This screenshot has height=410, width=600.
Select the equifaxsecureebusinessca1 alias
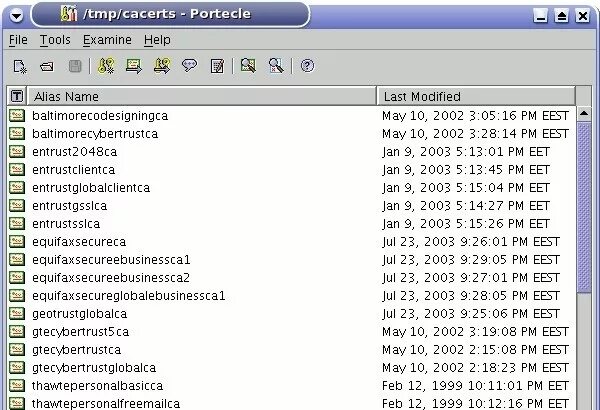click(x=111, y=260)
